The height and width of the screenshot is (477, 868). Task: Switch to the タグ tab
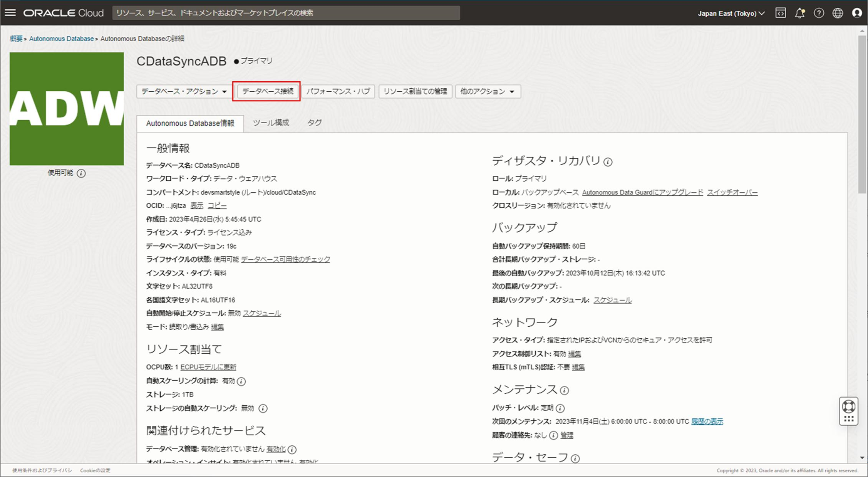tap(314, 123)
